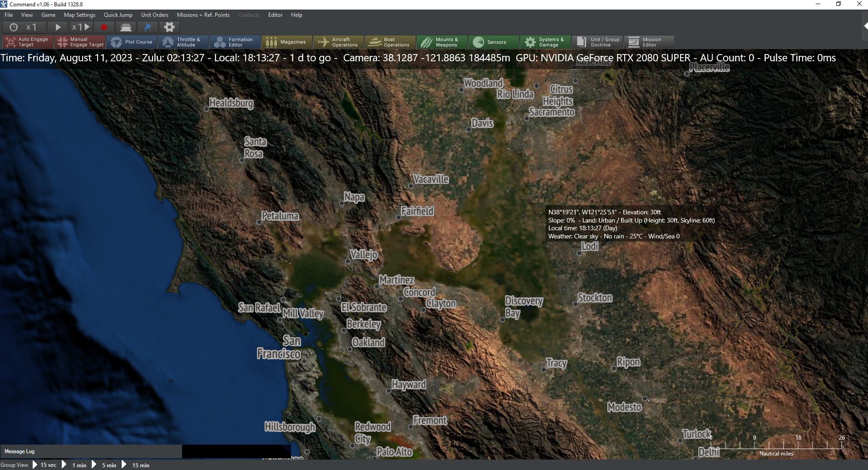The width and height of the screenshot is (868, 470).
Task: Click the x1 play step button
Action: [81, 27]
